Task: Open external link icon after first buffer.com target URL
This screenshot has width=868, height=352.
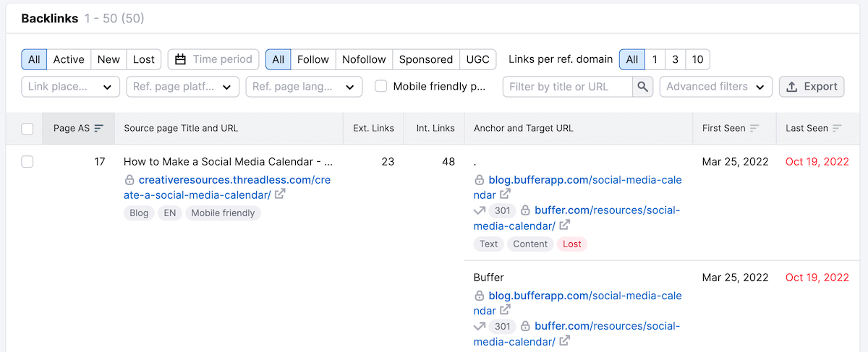Action: tap(564, 226)
